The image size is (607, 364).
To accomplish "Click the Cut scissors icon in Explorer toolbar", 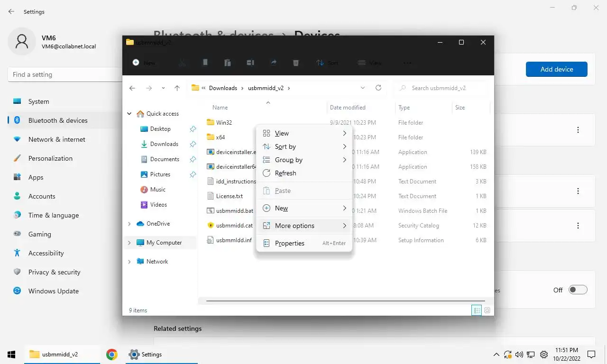I will 183,63.
